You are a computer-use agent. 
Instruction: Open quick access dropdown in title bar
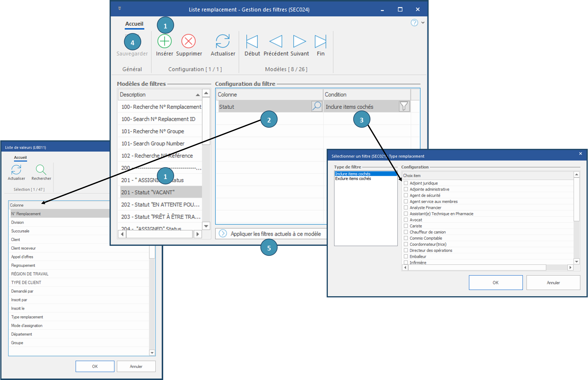point(120,8)
